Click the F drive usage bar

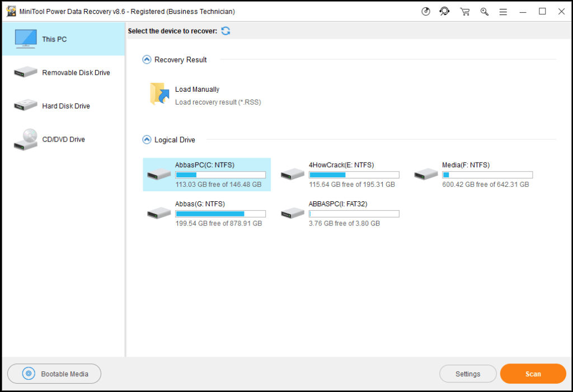pyautogui.click(x=487, y=174)
